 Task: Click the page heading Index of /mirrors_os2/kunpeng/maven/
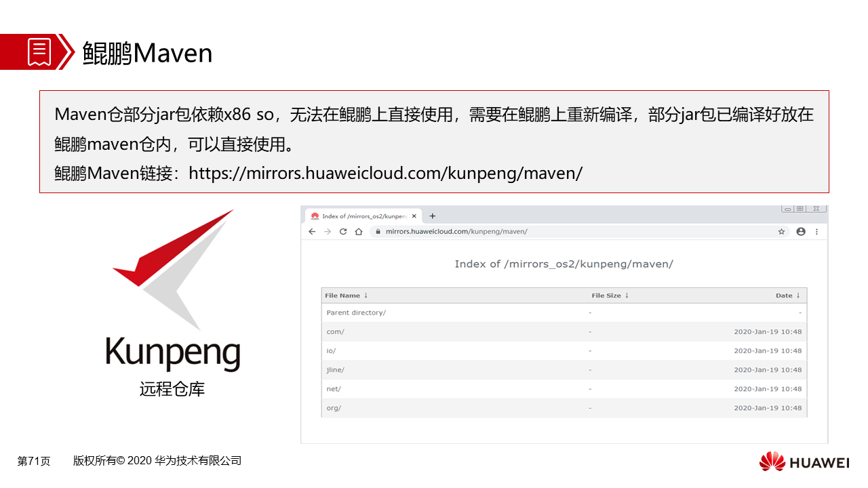click(564, 264)
